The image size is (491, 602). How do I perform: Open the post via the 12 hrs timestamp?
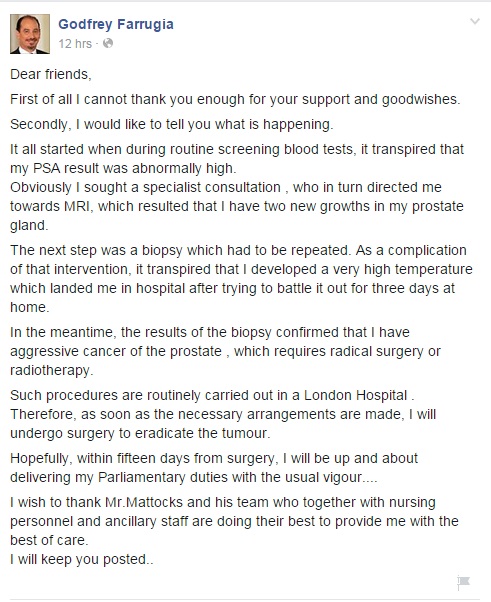[75, 44]
